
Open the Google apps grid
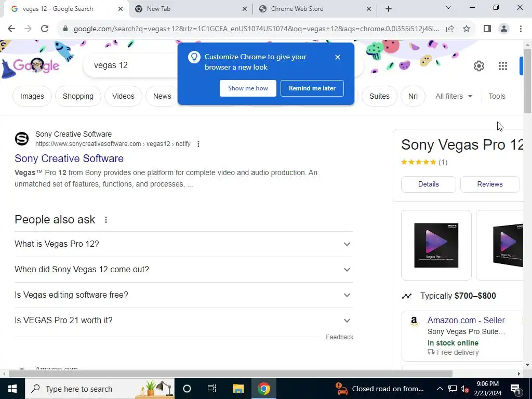(502, 66)
